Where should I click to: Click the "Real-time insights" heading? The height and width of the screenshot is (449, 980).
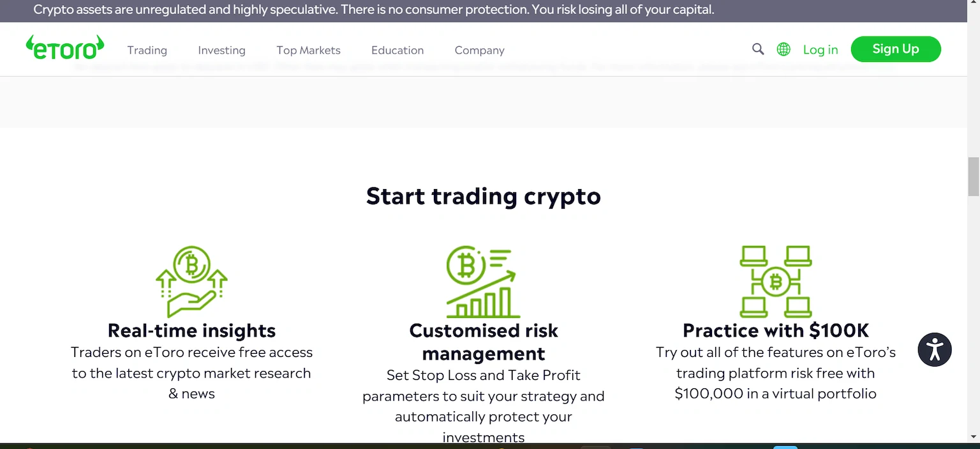(x=191, y=330)
